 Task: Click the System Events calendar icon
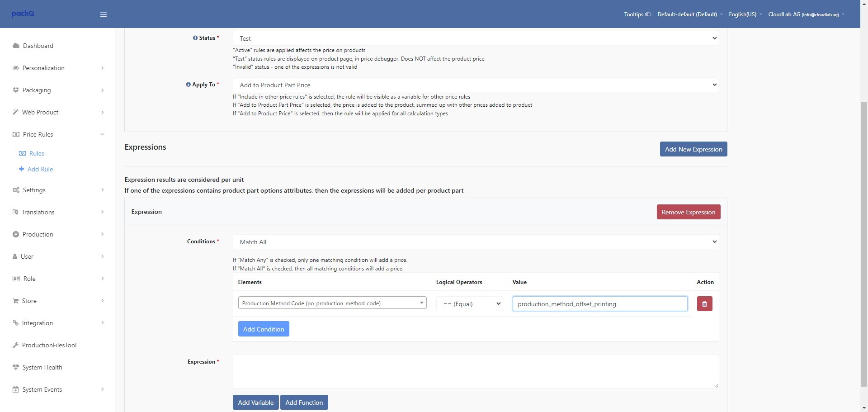pos(16,389)
